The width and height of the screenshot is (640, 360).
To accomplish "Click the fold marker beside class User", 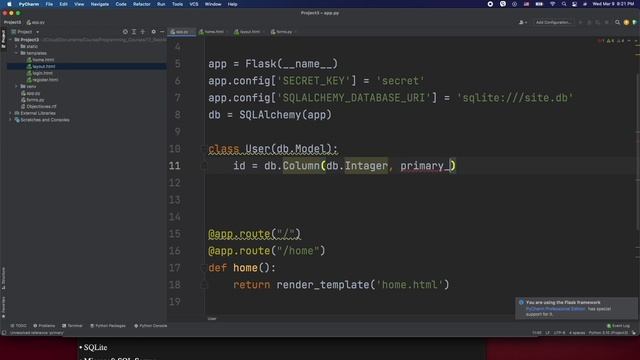I will click(x=204, y=149).
